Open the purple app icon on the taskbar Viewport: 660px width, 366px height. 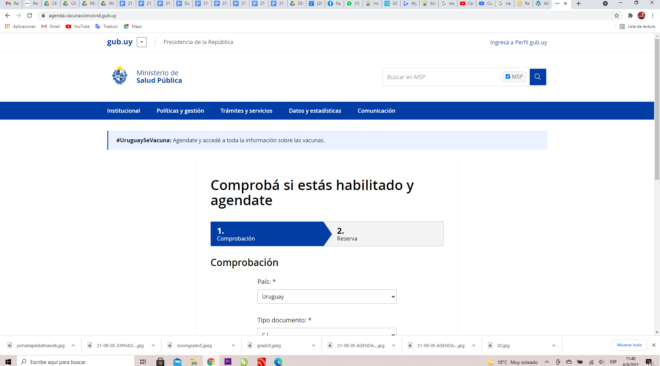coord(228,362)
